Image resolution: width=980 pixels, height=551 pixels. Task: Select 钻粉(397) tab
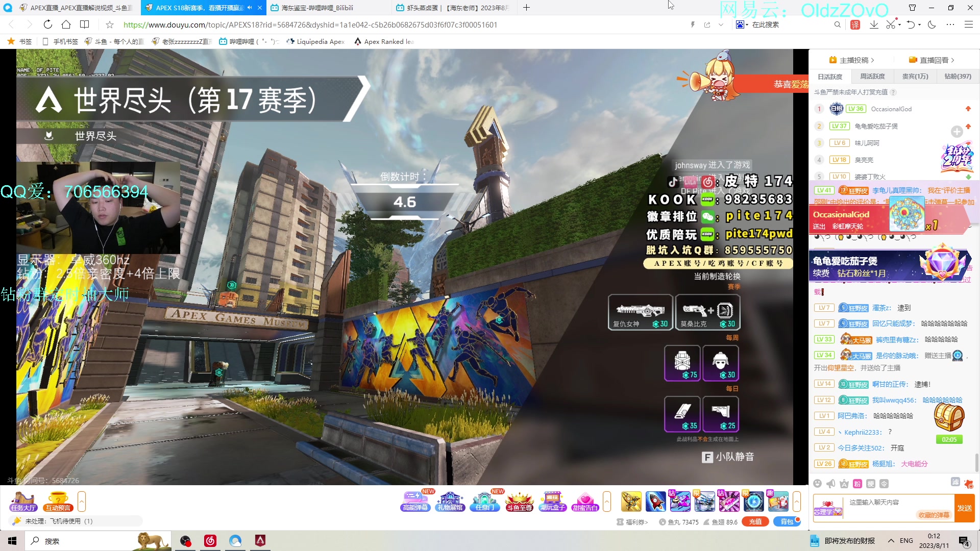pos(958,77)
